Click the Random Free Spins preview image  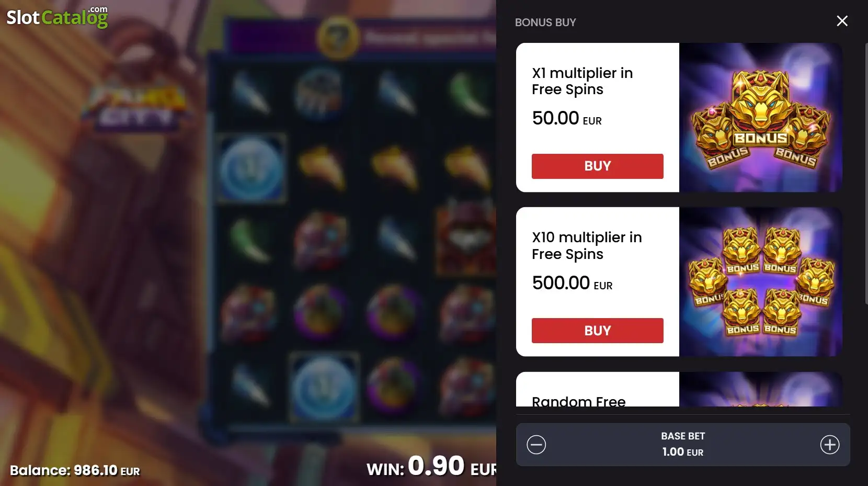[761, 389]
